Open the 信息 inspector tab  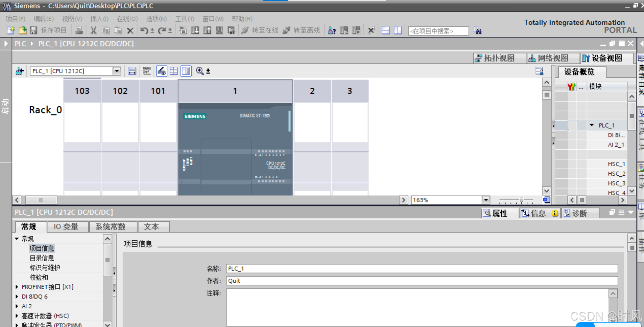[x=539, y=213]
